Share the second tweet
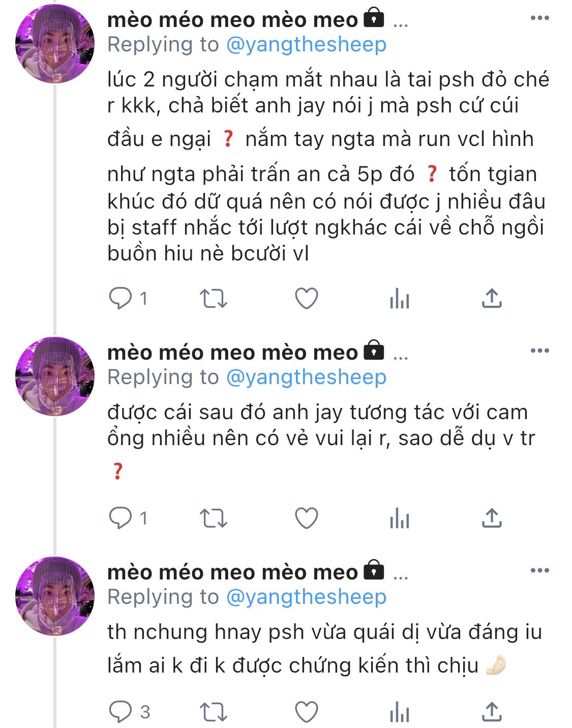572x728 pixels. pyautogui.click(x=492, y=518)
